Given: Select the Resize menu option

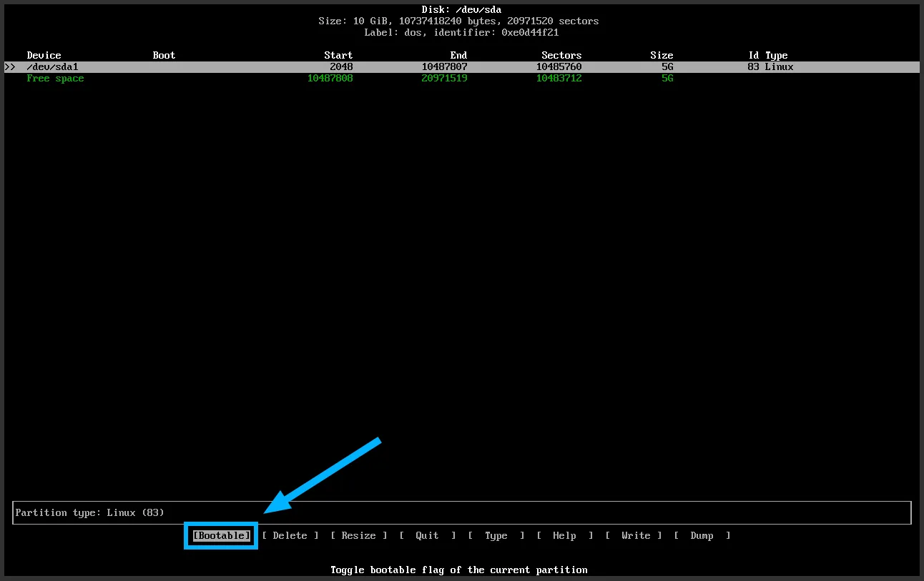Looking at the screenshot, I should 358,536.
